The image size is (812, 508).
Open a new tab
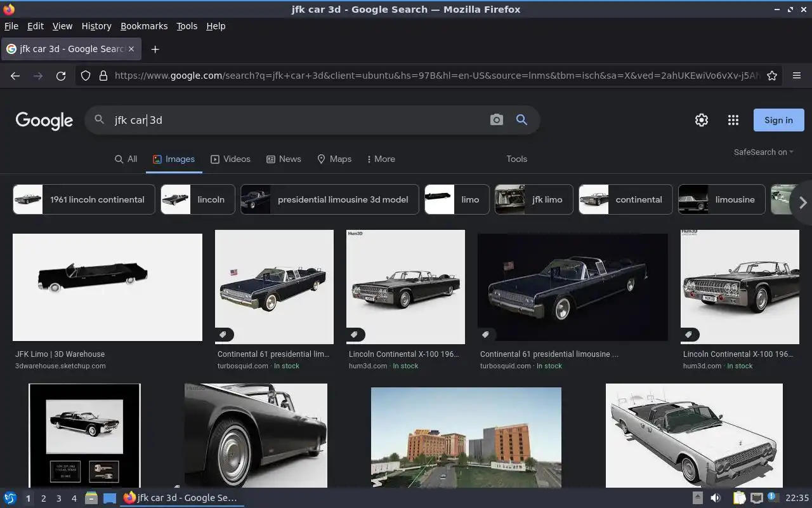tap(155, 49)
